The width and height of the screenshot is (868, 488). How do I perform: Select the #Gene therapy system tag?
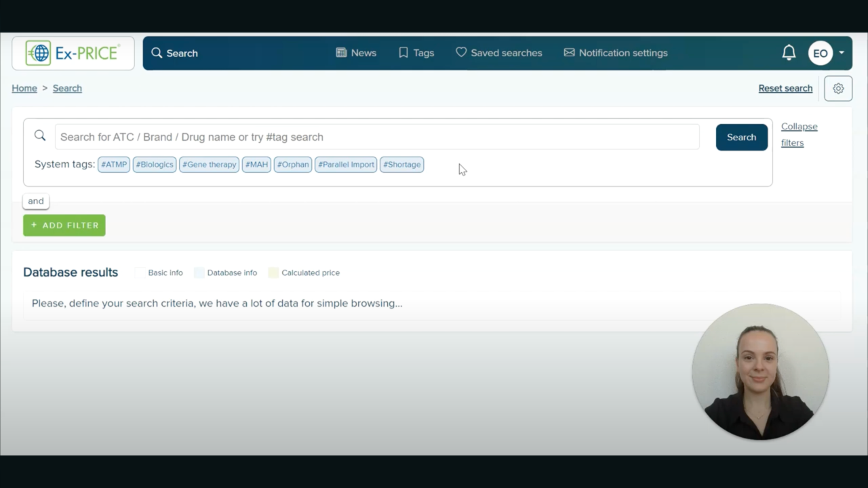(209, 165)
